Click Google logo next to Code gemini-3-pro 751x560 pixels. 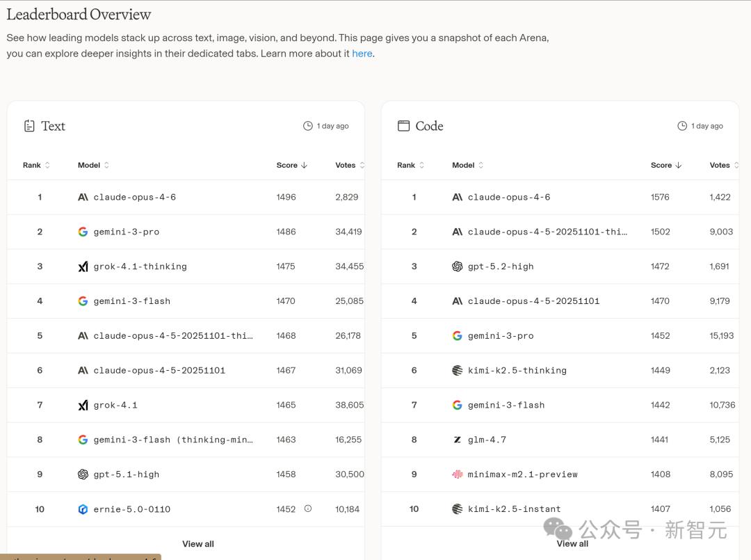click(x=458, y=336)
